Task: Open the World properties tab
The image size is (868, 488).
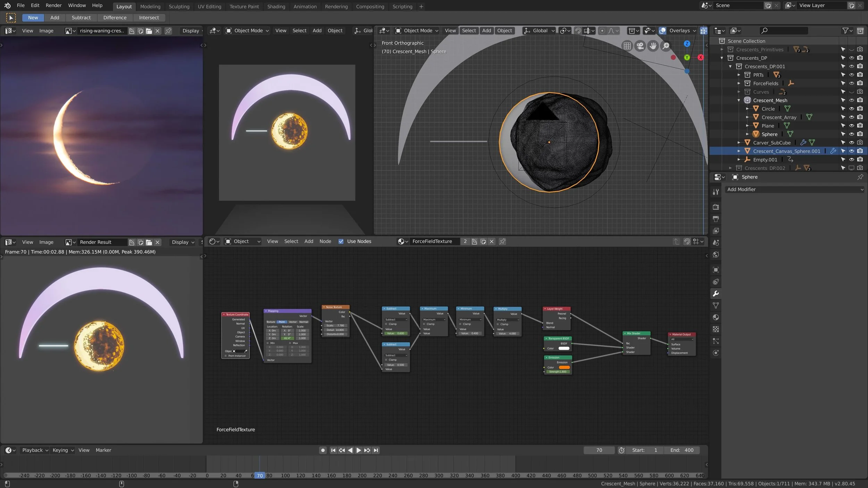Action: tap(716, 255)
